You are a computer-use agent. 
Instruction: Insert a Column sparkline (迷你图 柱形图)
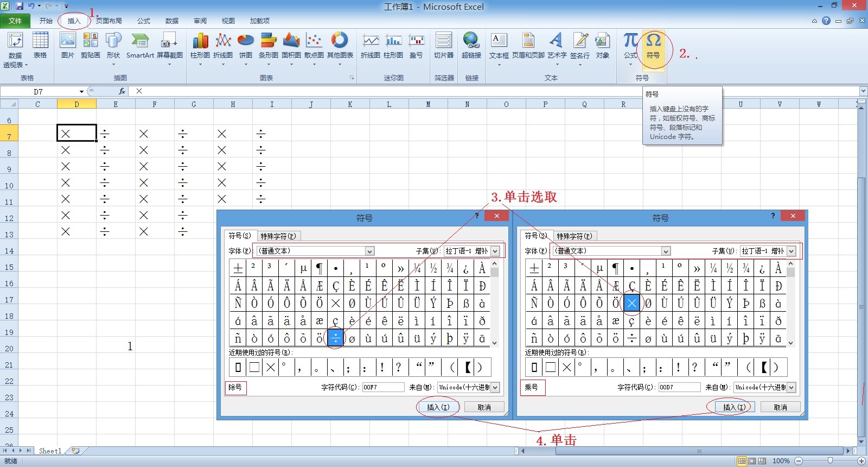(x=393, y=46)
